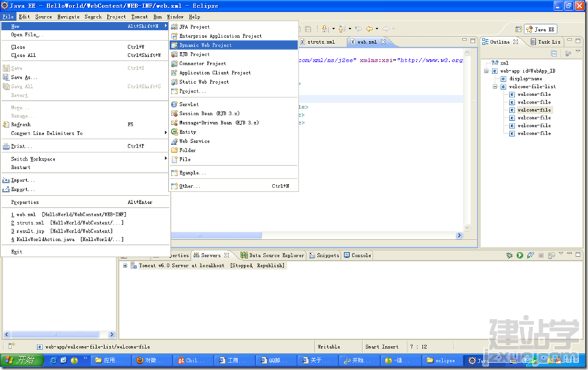Choose JPA Project from New submenu
The image size is (588, 370).
point(234,27)
